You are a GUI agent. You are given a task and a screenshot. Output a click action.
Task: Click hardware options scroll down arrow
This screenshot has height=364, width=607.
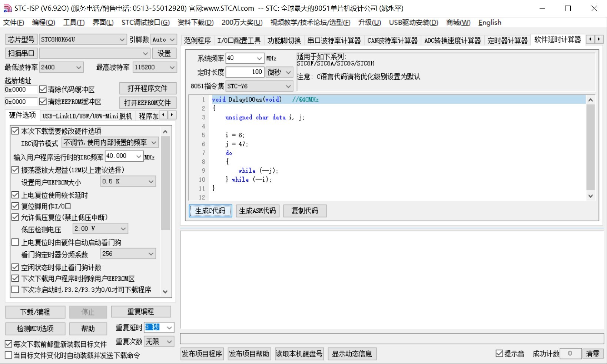(x=165, y=292)
